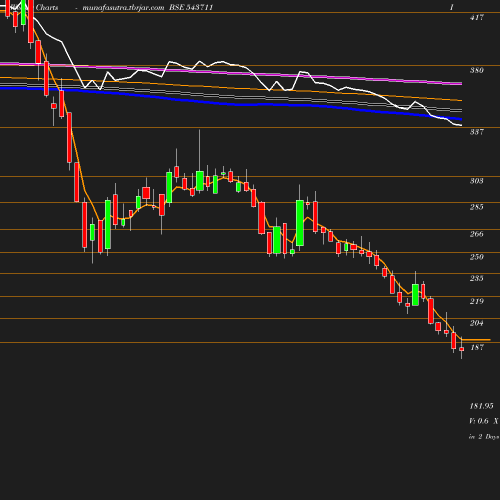Select the 235 price axis label
The width and height of the screenshot is (500, 500).
point(477,278)
